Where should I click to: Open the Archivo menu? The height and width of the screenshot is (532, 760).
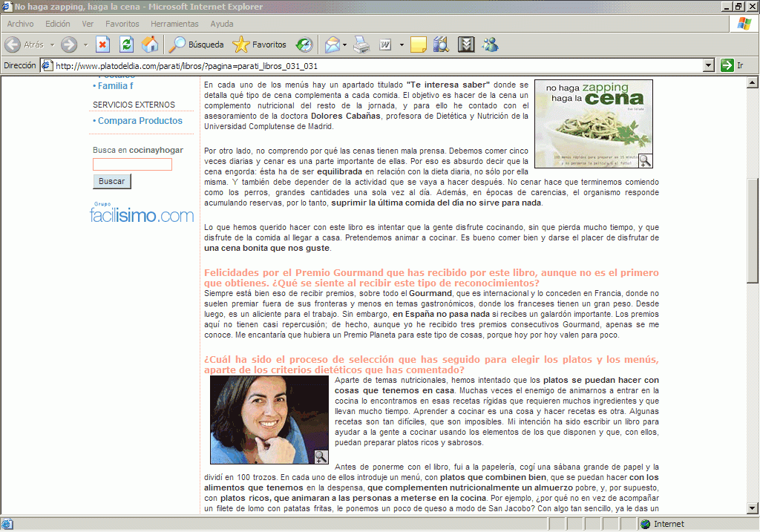[20, 24]
